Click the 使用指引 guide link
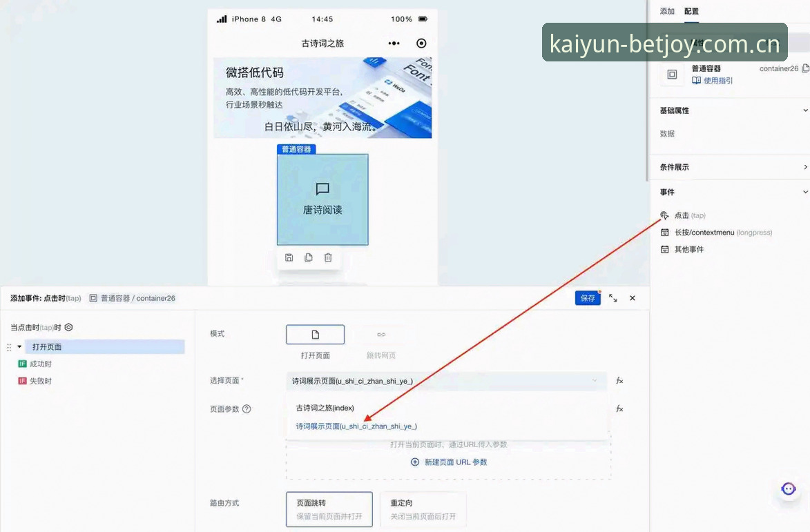 [713, 81]
